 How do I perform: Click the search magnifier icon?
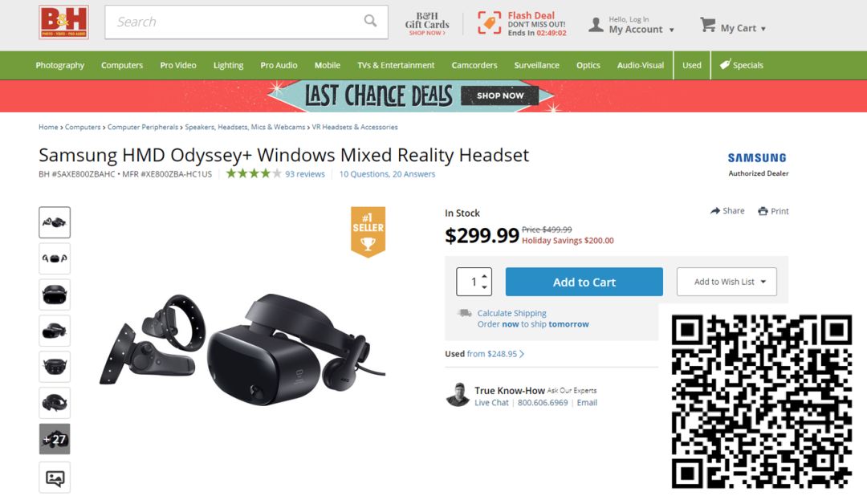[370, 21]
